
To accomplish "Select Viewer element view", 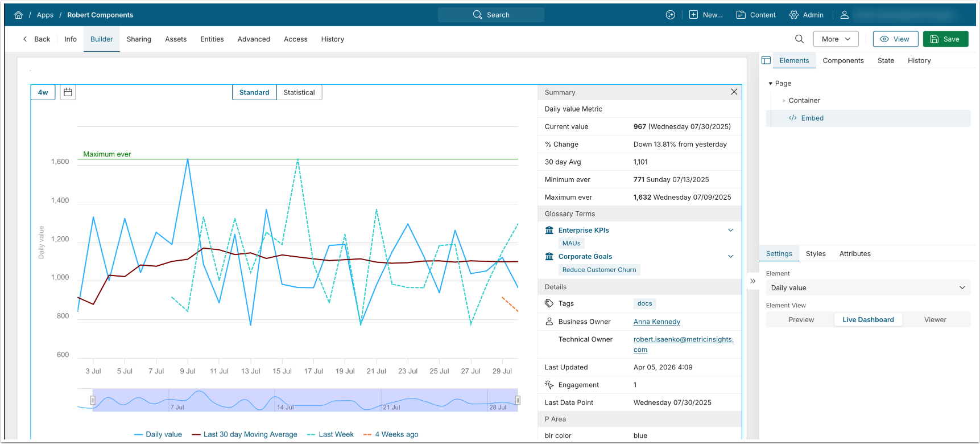I will point(934,320).
